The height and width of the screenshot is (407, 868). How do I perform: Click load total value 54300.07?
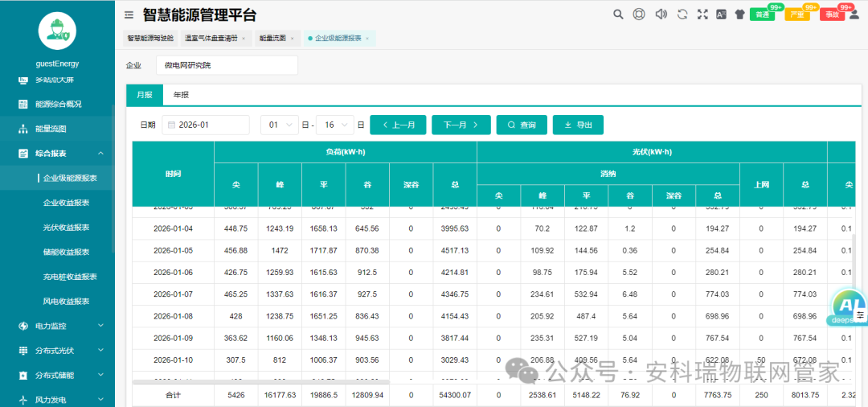coord(455,396)
